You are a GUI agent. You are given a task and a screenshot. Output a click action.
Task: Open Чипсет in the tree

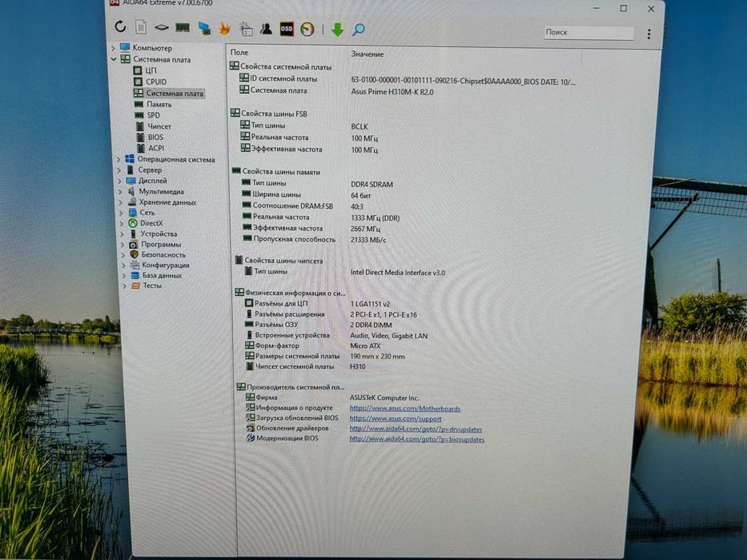159,126
